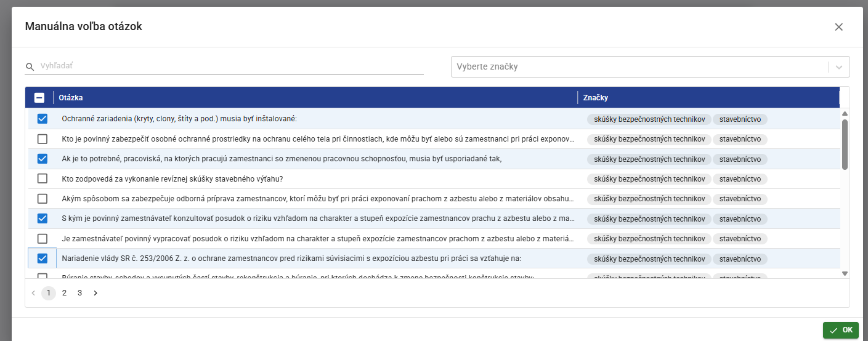The width and height of the screenshot is (868, 341).
Task: Sort by the Otázka column header
Action: click(71, 97)
